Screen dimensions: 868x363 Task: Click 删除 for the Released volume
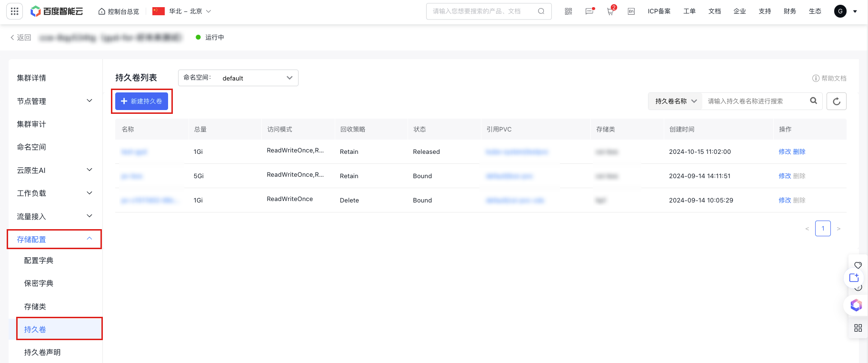click(x=799, y=151)
